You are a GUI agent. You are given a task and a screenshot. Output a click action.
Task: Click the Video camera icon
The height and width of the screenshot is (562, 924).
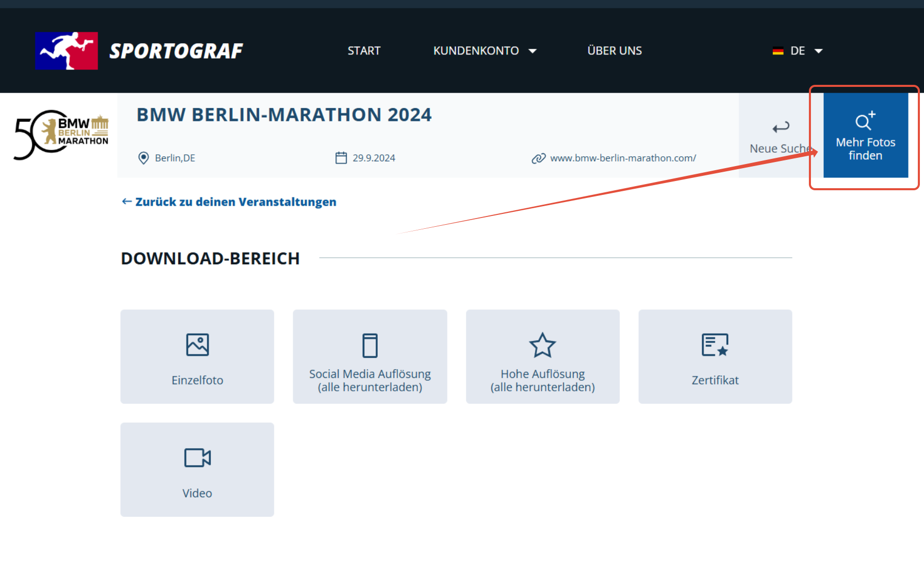pyautogui.click(x=197, y=458)
